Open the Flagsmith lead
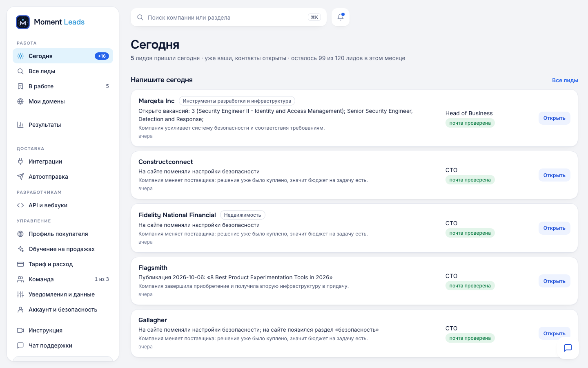588x368 pixels. [554, 281]
